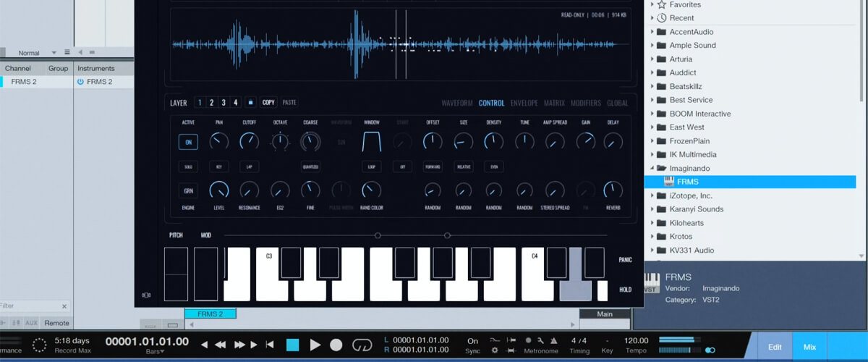Toggle the RELATIVE button under SIZE

[x=464, y=167]
